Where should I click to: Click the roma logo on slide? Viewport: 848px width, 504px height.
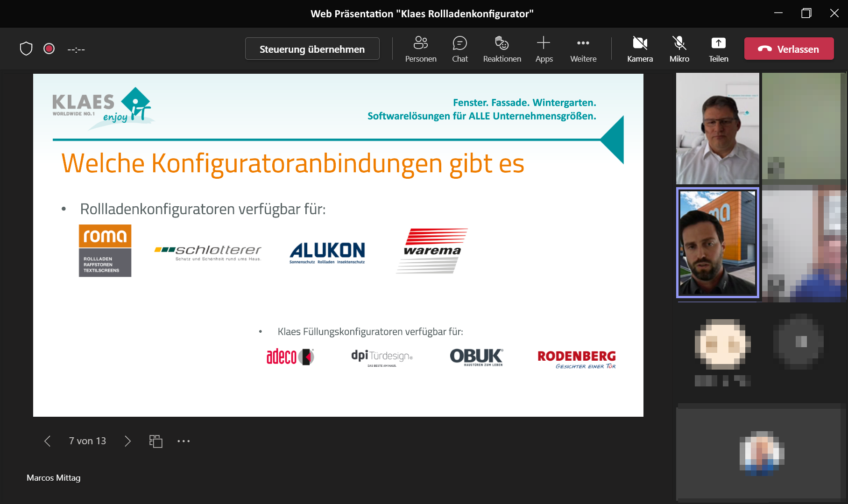coord(105,251)
